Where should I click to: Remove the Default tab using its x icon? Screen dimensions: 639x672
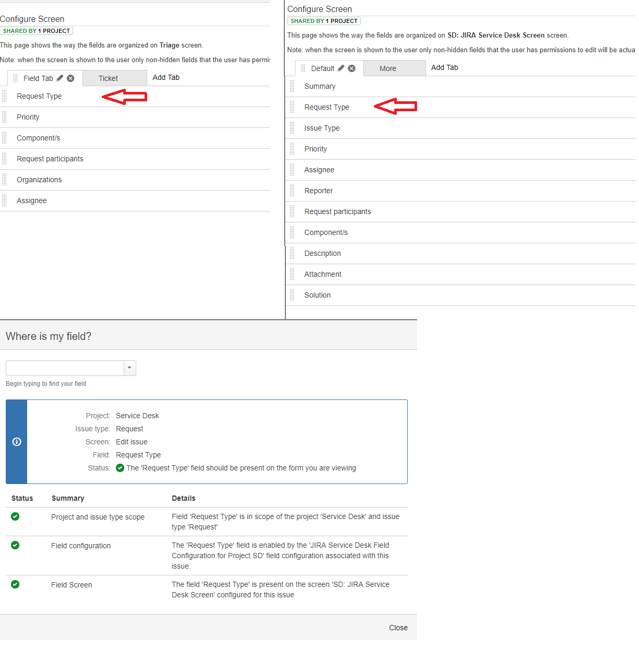[x=352, y=68]
